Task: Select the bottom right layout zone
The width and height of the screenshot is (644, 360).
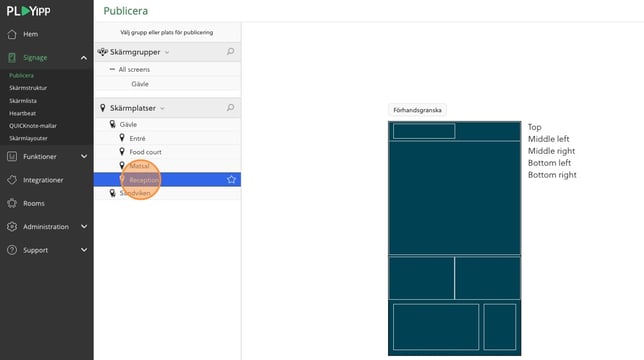Action: (500, 327)
